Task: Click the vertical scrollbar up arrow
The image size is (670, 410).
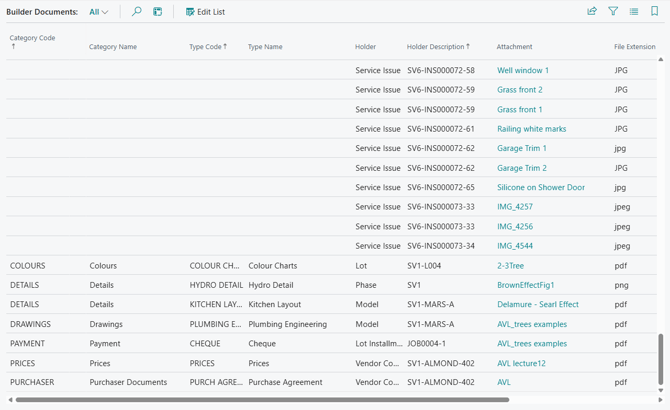Action: [x=661, y=60]
